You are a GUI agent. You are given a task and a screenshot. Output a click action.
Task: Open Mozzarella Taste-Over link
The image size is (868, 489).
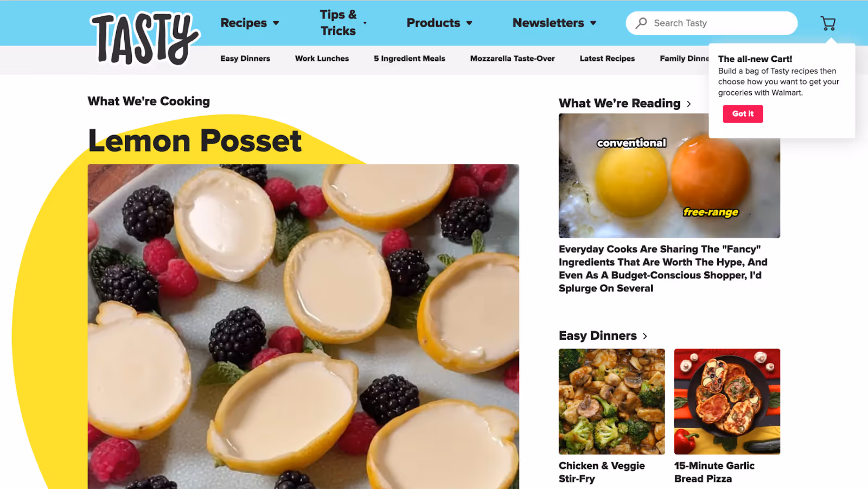512,59
